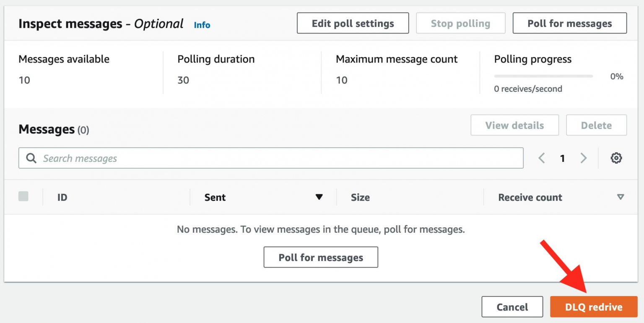Image resolution: width=644 pixels, height=323 pixels.
Task: Open message display preferences via gear icon
Action: click(615, 158)
